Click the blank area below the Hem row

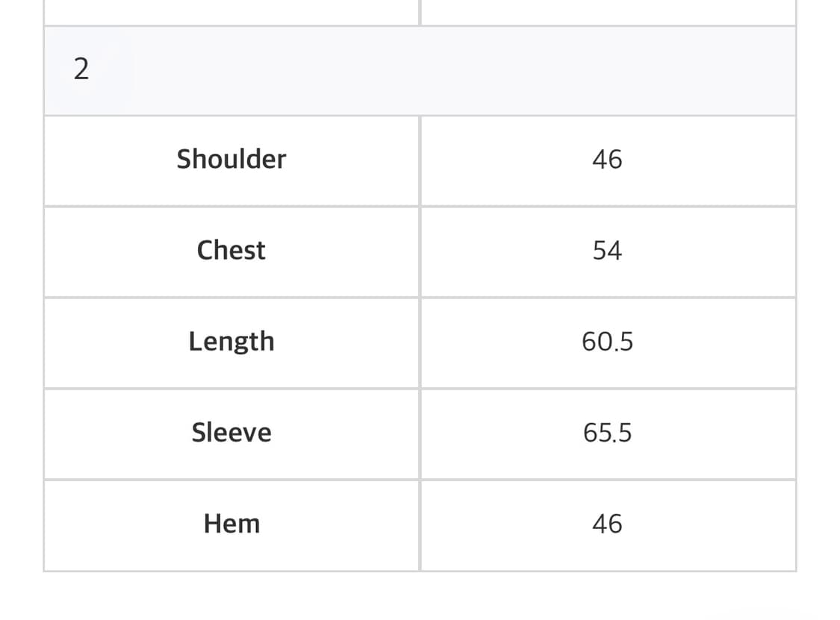coord(420,597)
